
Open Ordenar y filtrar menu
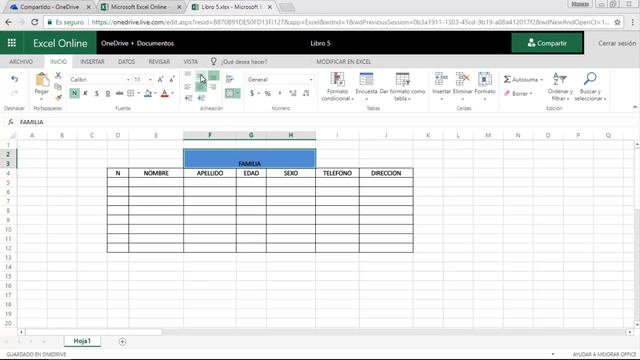(560, 87)
